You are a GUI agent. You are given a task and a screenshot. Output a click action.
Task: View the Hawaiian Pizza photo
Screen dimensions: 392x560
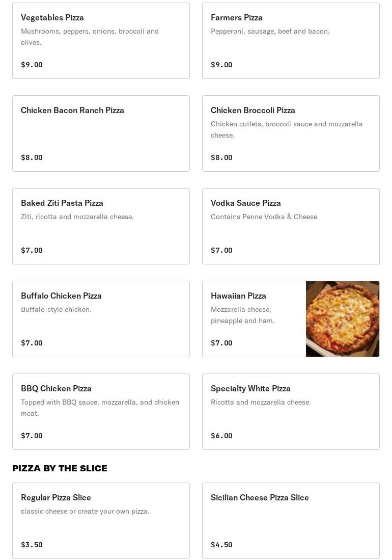click(x=343, y=319)
